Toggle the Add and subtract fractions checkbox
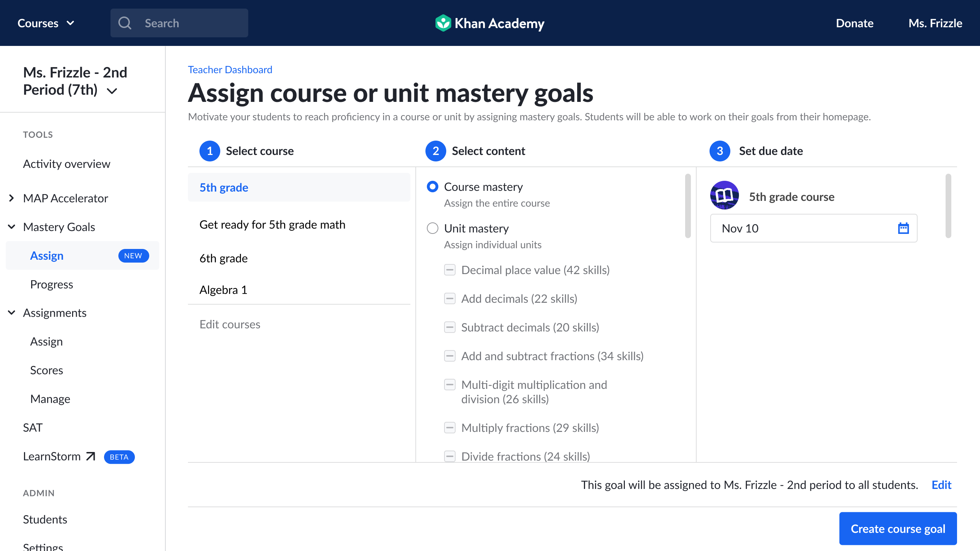 450,356
